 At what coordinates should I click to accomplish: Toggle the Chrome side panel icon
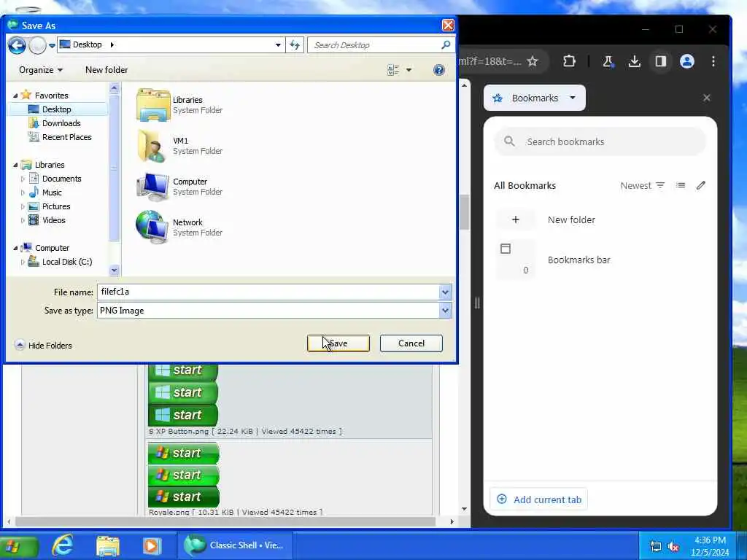coord(660,61)
